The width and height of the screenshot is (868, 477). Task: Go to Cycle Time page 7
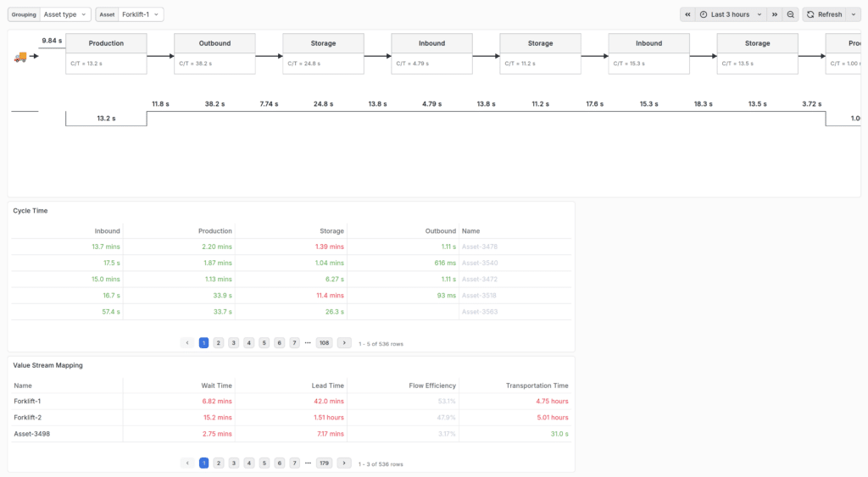pyautogui.click(x=294, y=343)
